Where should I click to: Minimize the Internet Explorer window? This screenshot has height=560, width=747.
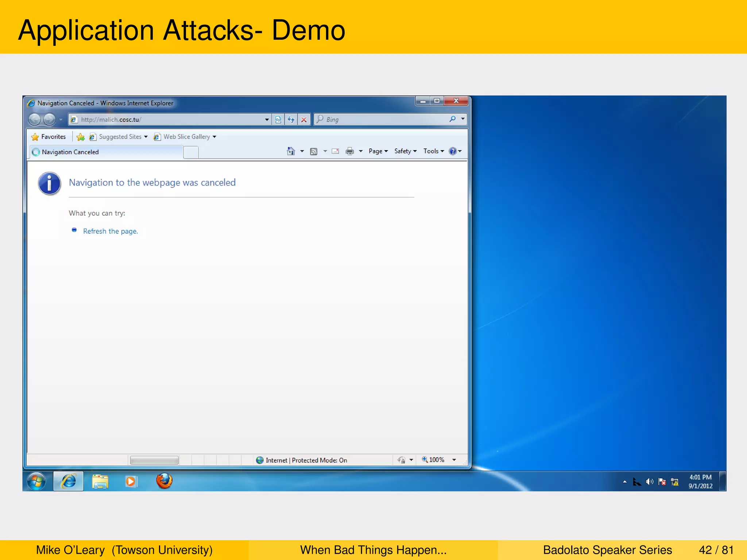(x=423, y=101)
